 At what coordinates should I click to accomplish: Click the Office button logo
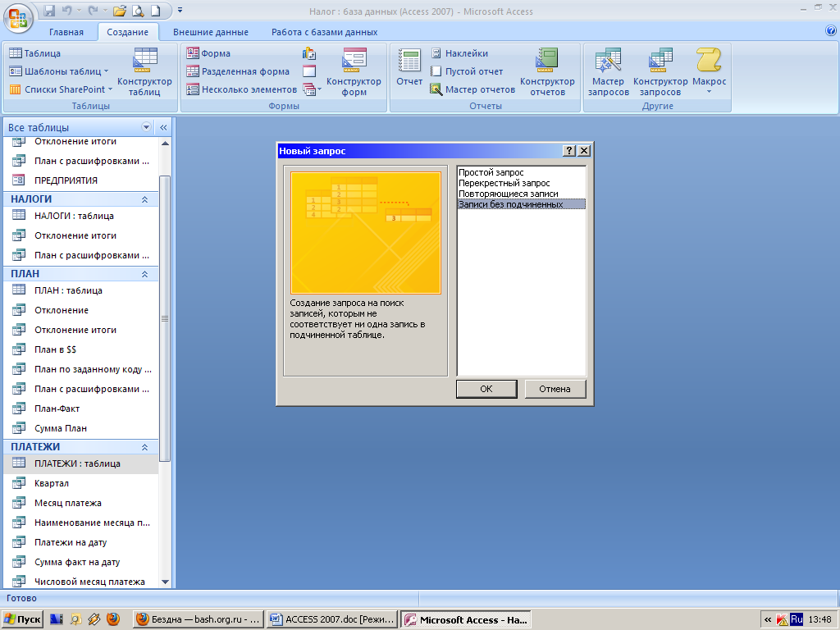point(18,18)
